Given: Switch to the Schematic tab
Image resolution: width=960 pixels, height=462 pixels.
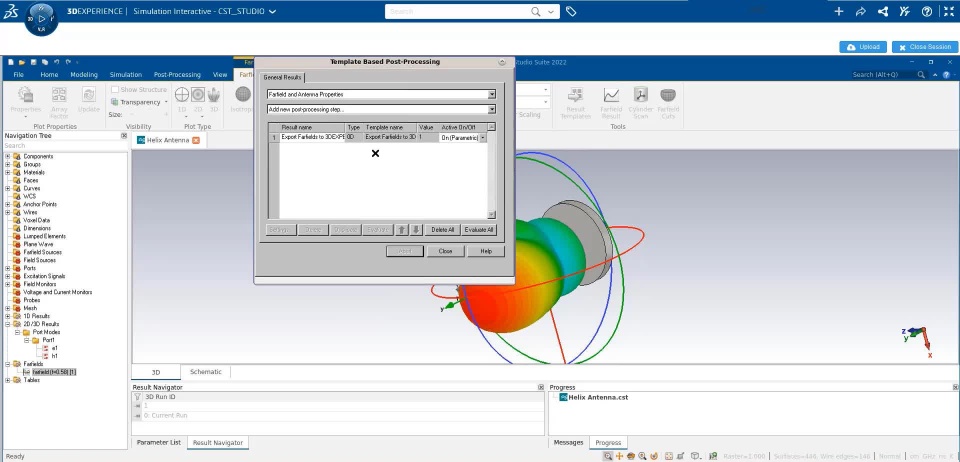Looking at the screenshot, I should coord(206,371).
